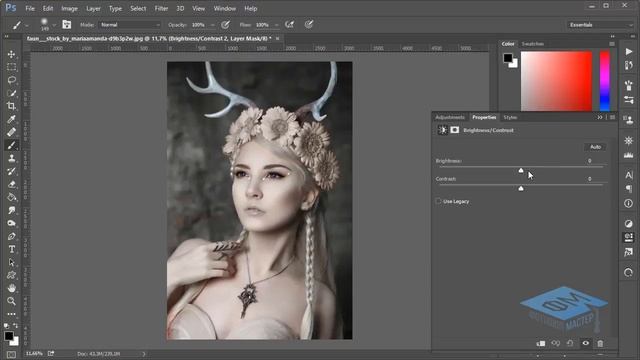Select the Smudge tool
Image resolution: width=640 pixels, height=360 pixels.
(x=11, y=211)
